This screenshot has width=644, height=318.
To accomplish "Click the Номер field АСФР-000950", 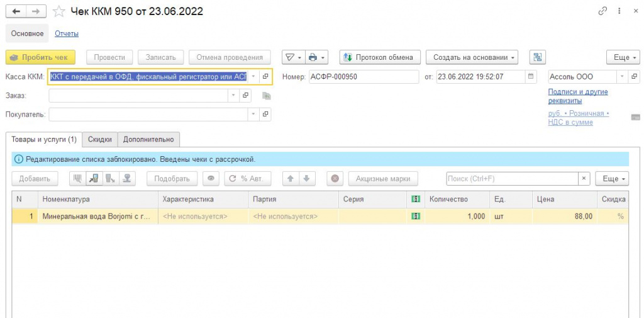I will [364, 76].
